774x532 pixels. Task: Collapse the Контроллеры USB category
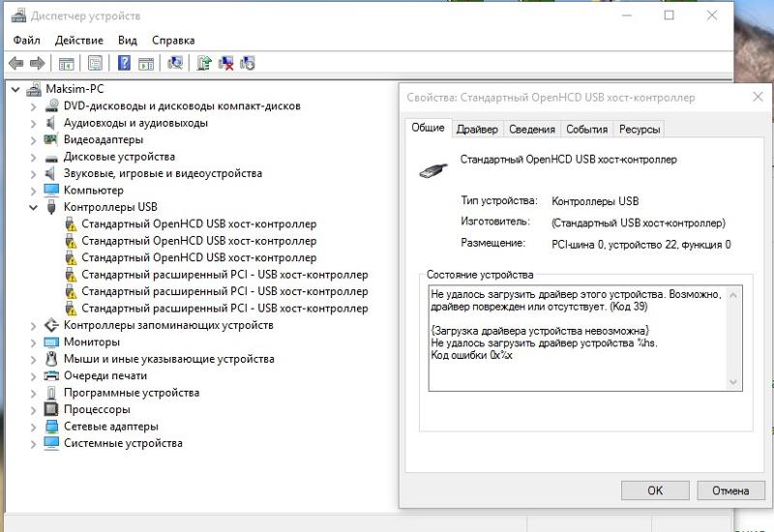33,207
